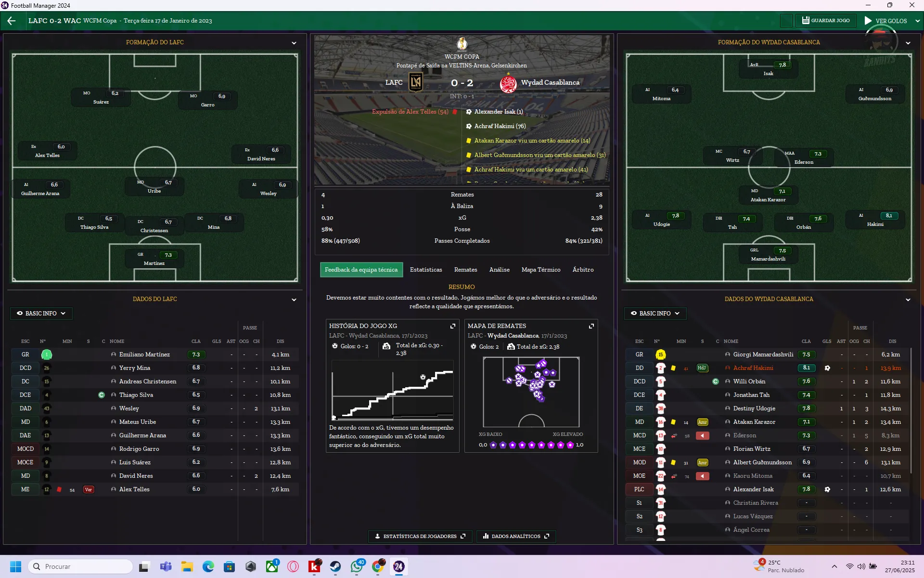Click the Windows search box Procurar
Viewport: 924px width, 578px height.
tap(80, 566)
